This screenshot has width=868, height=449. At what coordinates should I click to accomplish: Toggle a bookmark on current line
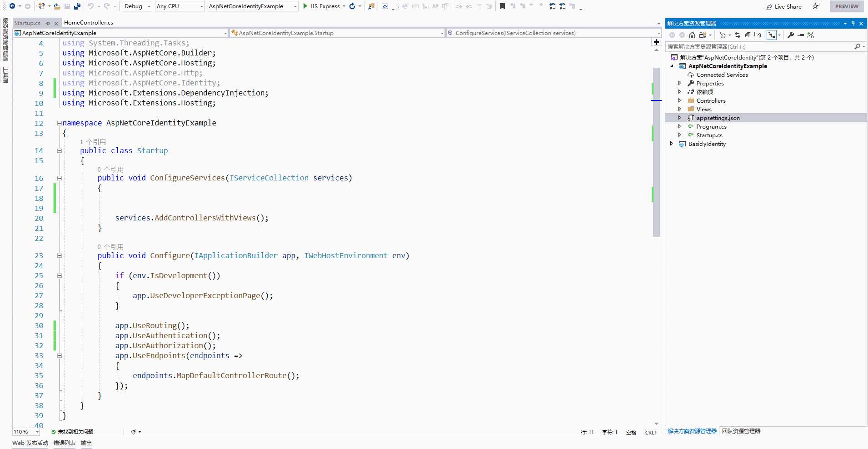[x=502, y=6]
